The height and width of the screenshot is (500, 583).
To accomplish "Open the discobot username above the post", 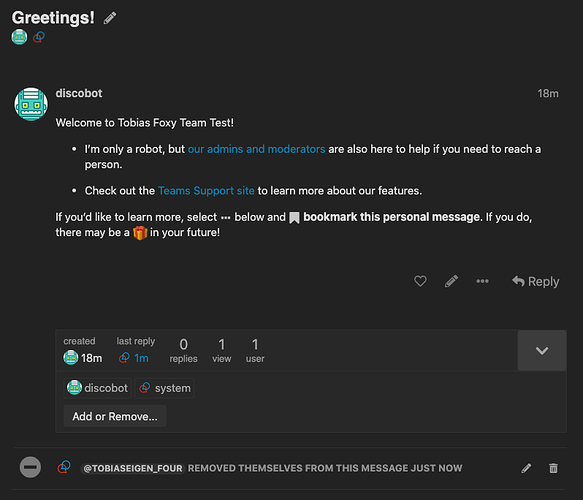I will tap(79, 93).
